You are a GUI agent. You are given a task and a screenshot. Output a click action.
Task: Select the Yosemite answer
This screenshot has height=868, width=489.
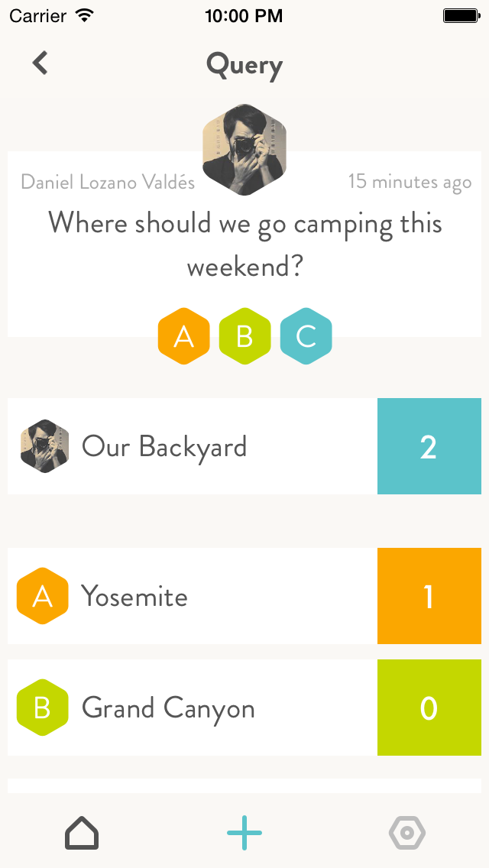coord(134,596)
